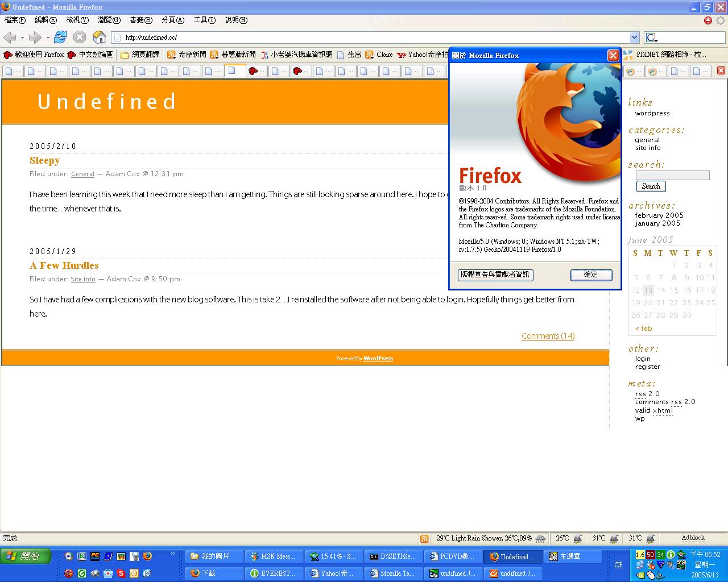
Task: Open 歡迎使用 Firefox bookmark
Action: (34, 55)
